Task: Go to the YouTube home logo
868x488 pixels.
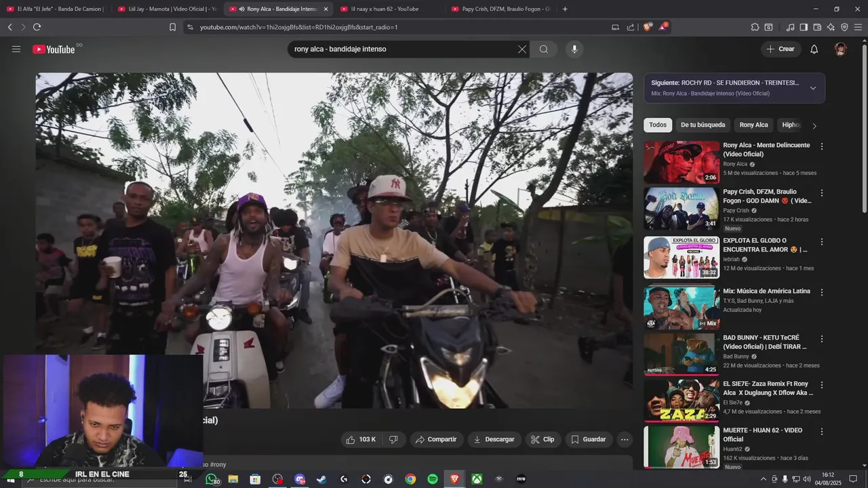Action: point(54,49)
